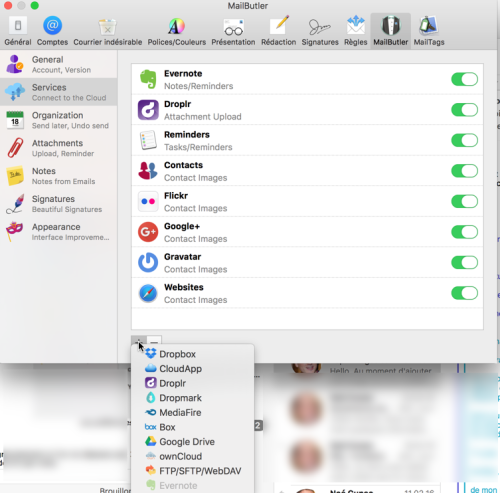Click the Websites Safari compass icon
The height and width of the screenshot is (493, 500).
pyautogui.click(x=148, y=293)
